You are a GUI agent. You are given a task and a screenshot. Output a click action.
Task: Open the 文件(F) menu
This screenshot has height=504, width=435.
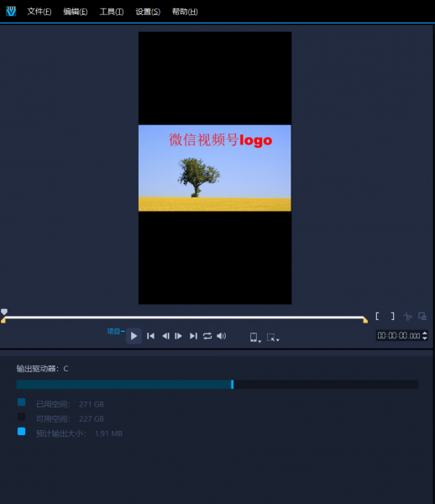39,12
